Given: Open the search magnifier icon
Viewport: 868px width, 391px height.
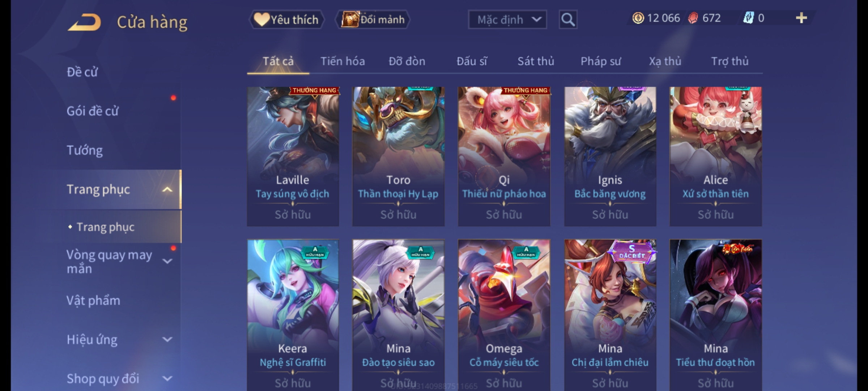Looking at the screenshot, I should [568, 20].
